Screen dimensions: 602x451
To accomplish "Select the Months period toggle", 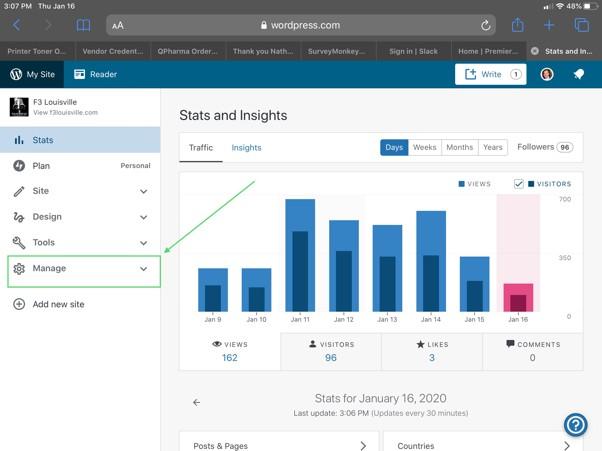I will coord(460,147).
